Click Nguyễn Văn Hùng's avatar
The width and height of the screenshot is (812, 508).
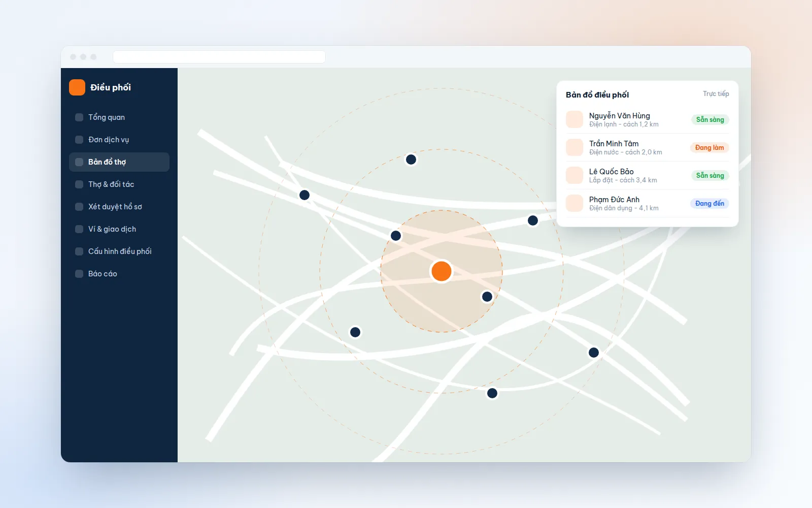(574, 119)
